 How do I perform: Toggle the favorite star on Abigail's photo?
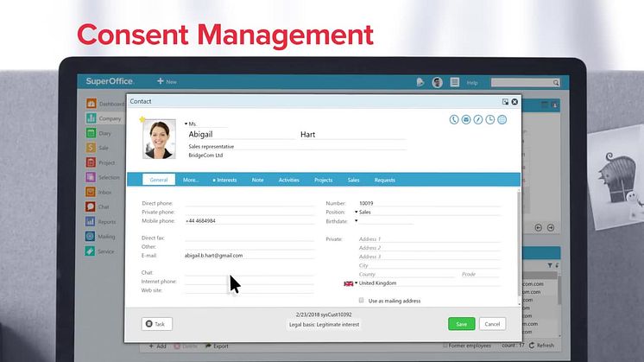click(142, 119)
